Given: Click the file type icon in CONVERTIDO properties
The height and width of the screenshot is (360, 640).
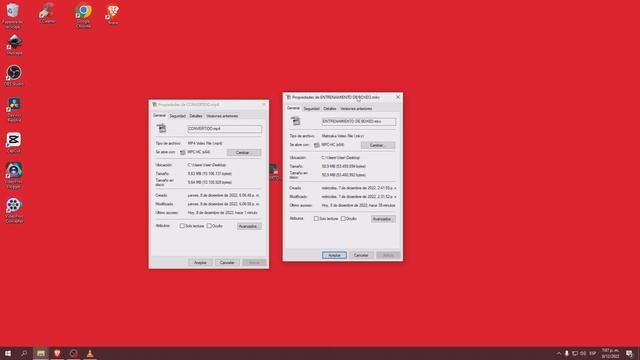Looking at the screenshot, I should [162, 129].
